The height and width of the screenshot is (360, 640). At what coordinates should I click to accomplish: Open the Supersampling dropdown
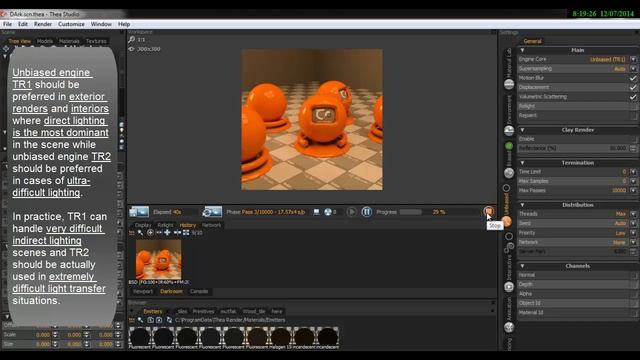pyautogui.click(x=633, y=69)
